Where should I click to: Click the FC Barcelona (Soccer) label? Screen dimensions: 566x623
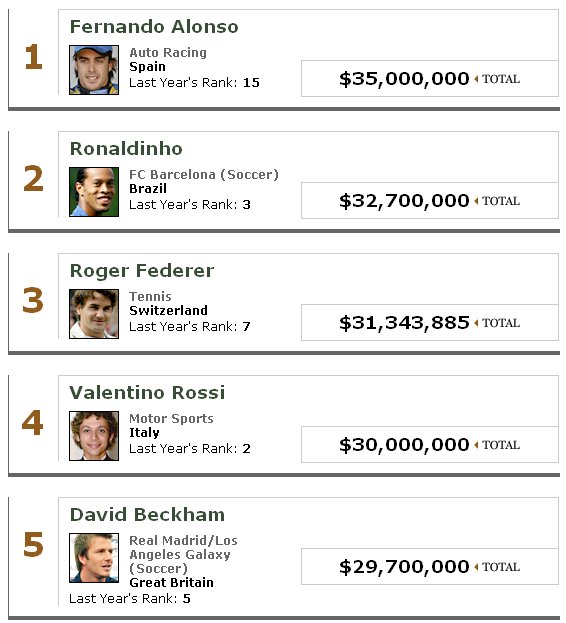(204, 174)
